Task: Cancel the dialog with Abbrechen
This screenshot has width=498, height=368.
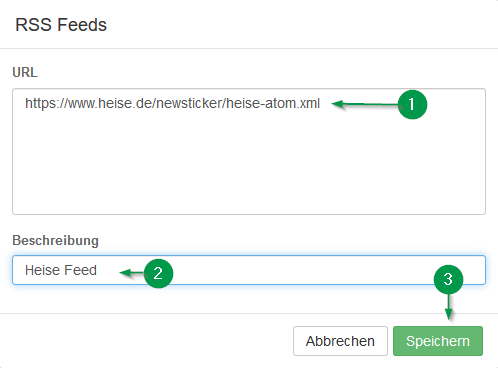Action: coord(340,341)
